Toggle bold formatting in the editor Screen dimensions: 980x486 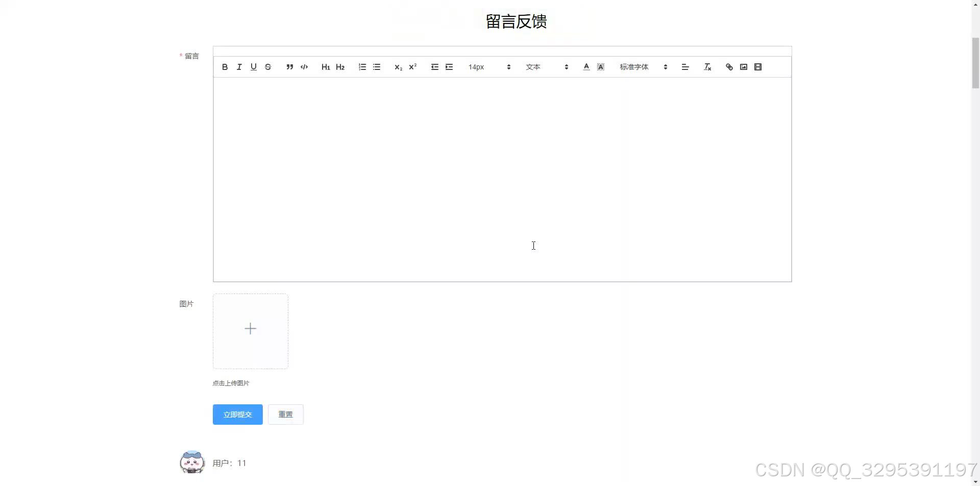[225, 67]
